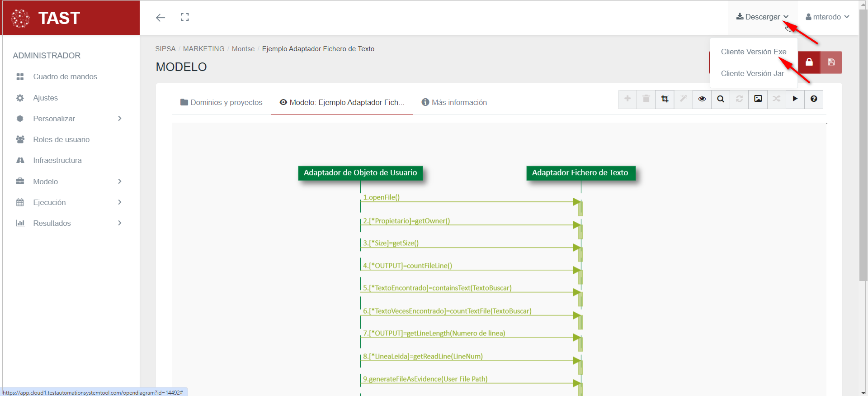The image size is (868, 396).
Task: Open Cuadro de mandos in sidebar
Action: coord(65,76)
